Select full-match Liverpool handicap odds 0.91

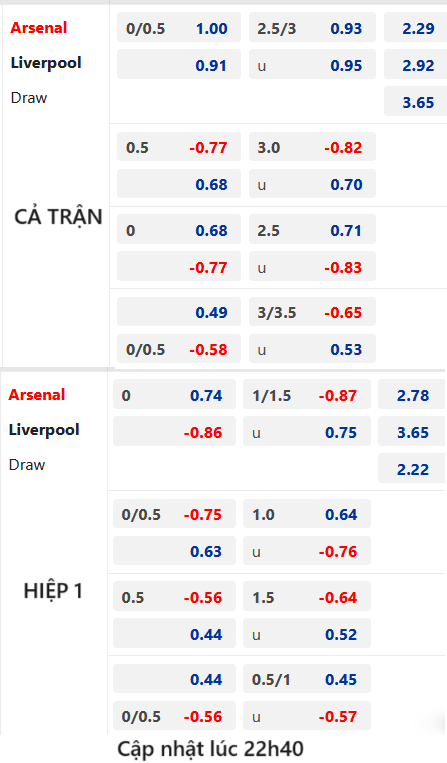point(179,64)
